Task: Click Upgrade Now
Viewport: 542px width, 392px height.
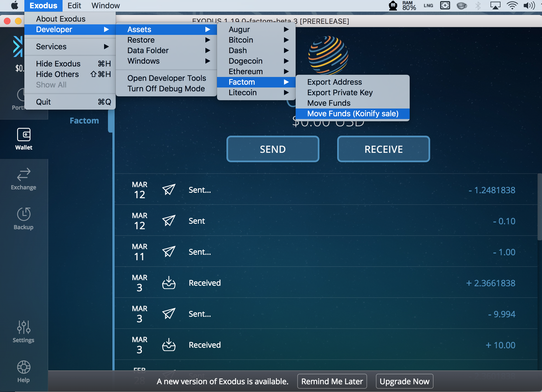Action: (x=404, y=381)
